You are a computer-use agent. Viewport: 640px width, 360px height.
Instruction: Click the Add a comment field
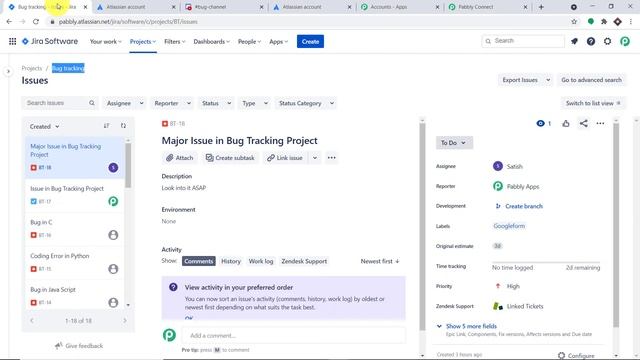tap(293, 336)
